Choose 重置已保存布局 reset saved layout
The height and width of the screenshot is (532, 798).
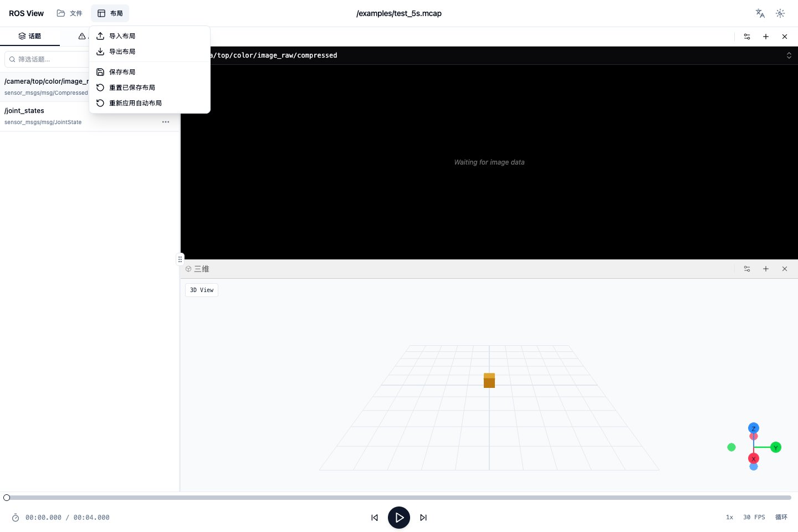pyautogui.click(x=150, y=88)
